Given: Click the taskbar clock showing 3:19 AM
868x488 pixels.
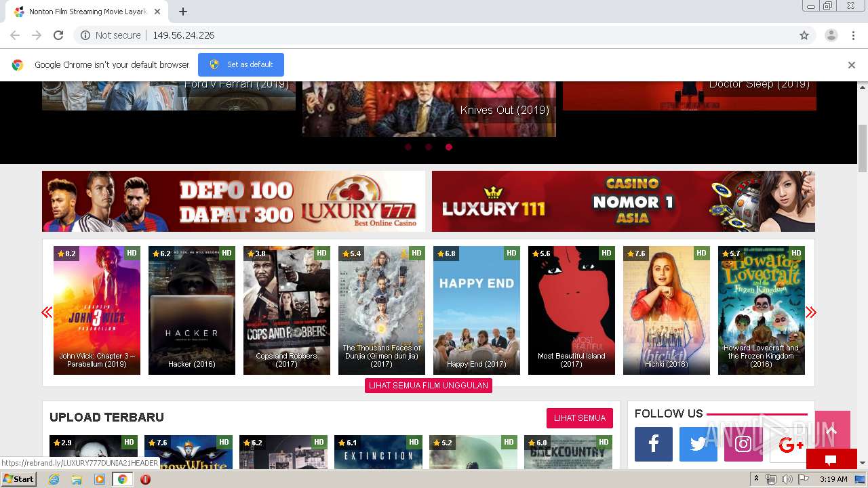Looking at the screenshot, I should click(x=833, y=479).
